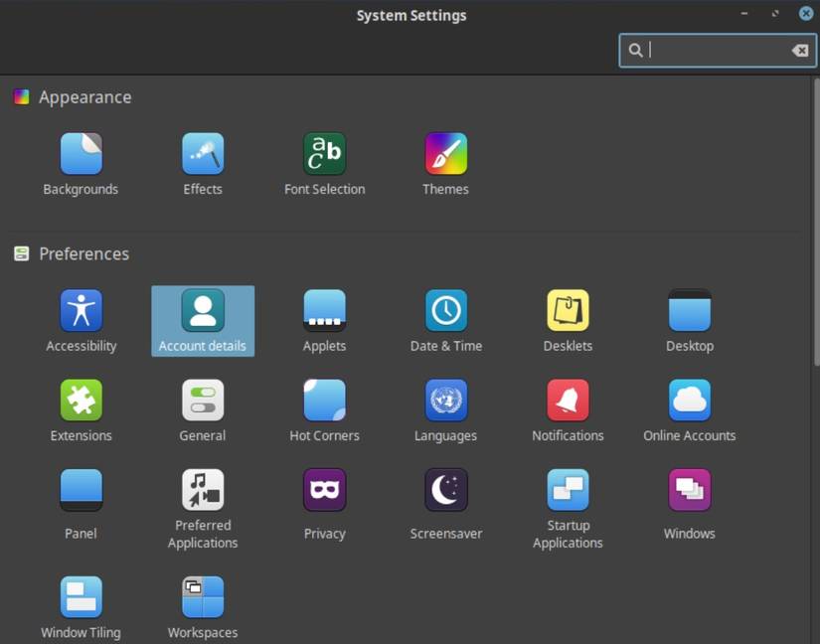Open the Extensions puzzle icon
The width and height of the screenshot is (820, 644).
pyautogui.click(x=82, y=401)
